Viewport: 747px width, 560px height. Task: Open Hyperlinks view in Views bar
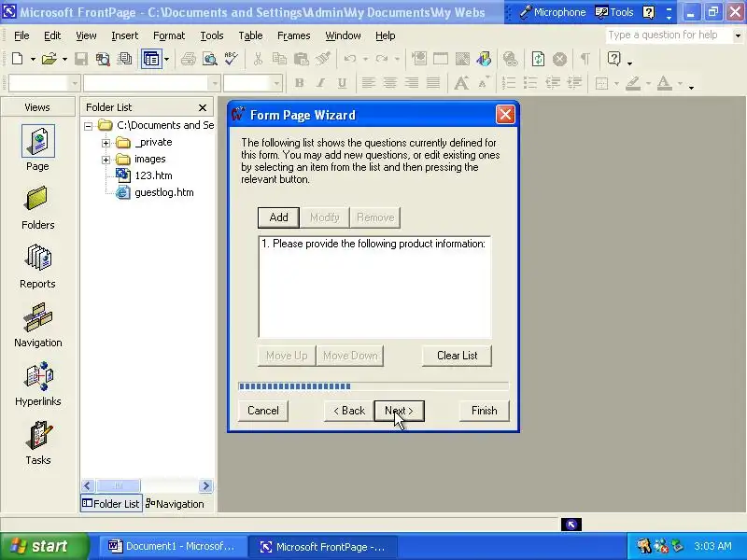click(37, 384)
